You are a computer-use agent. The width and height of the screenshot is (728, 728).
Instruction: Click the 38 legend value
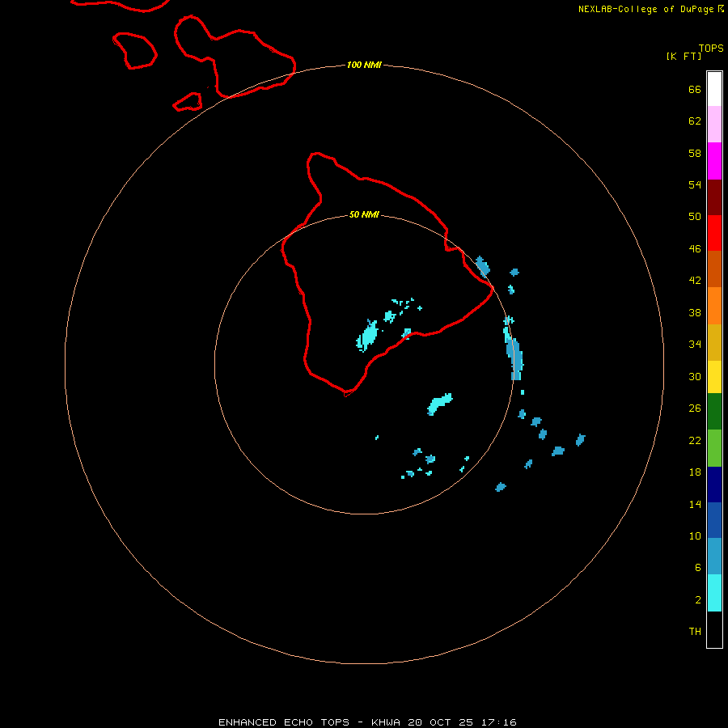click(695, 312)
